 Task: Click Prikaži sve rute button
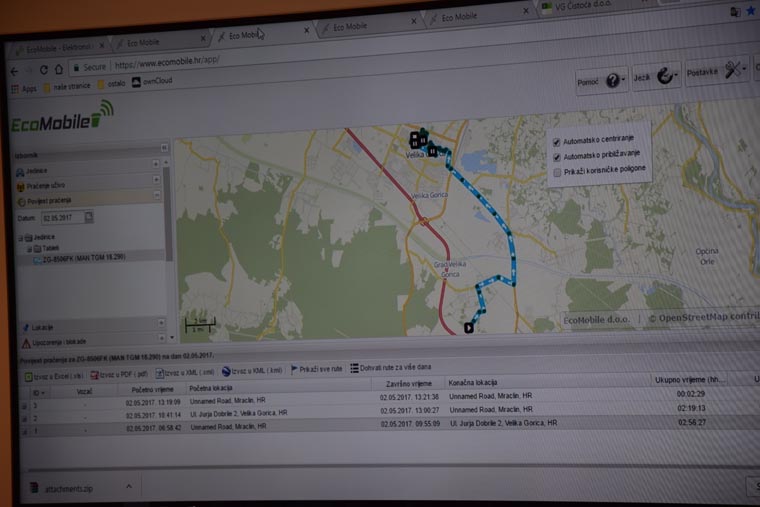tap(317, 369)
